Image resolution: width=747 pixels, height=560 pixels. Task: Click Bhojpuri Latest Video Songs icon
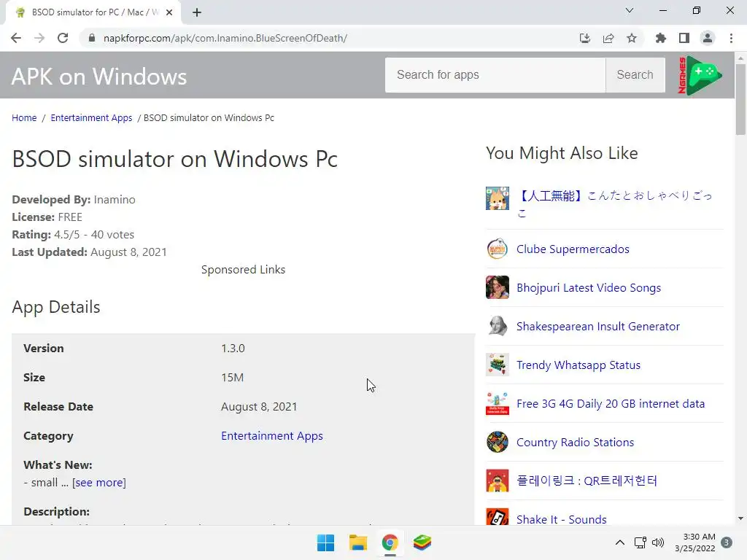coord(498,287)
